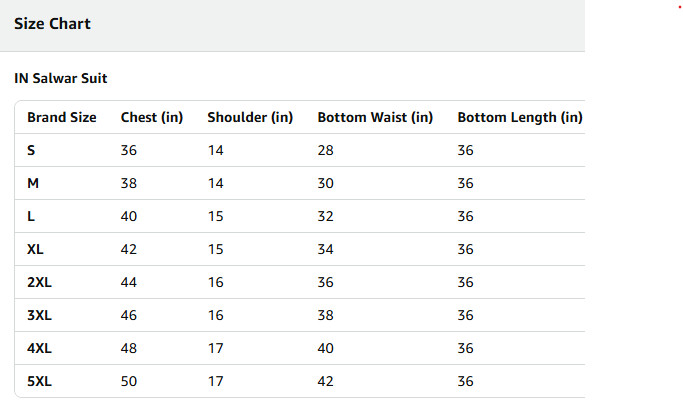This screenshot has width=683, height=417.
Task: Select the 4XL size row label
Action: [x=39, y=348]
